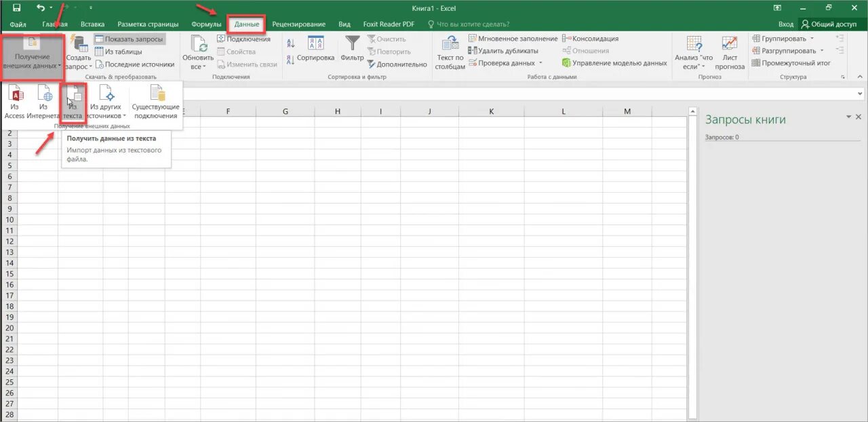Expand the formula bar chevron
Image resolution: width=868 pixels, height=422 pixels.
point(861,94)
